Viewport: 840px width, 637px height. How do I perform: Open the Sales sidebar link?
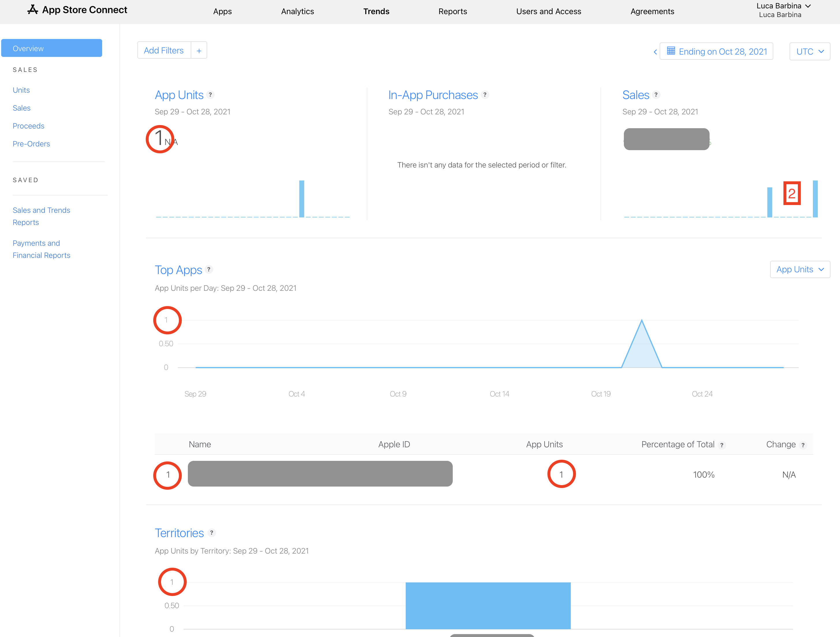22,108
